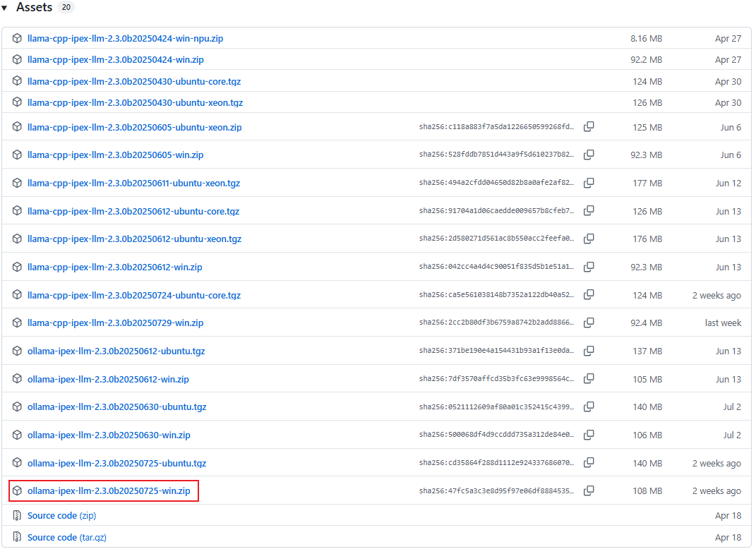The width and height of the screenshot is (756, 554).
Task: Open llama-cpp-ipex-llm-2.3.0b20250611-ubuntu-xeon.tgz link
Action: (133, 183)
